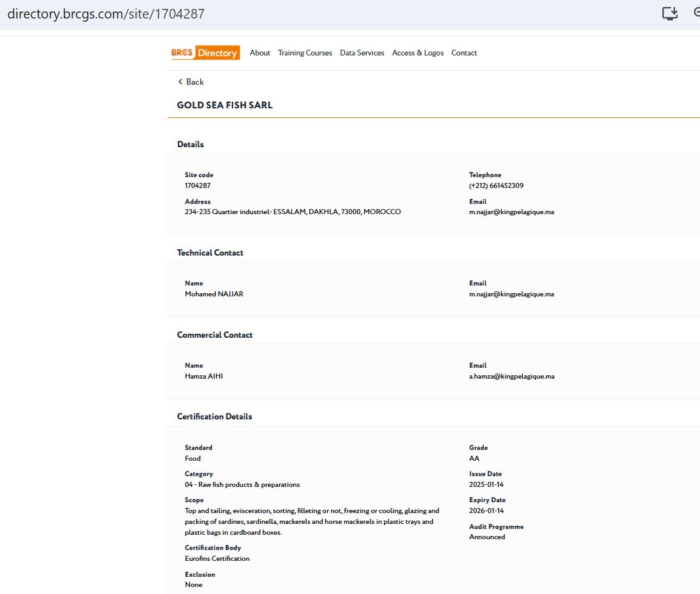This screenshot has width=700, height=594.
Task: Click the BRCGS Directory logo
Action: pos(205,53)
